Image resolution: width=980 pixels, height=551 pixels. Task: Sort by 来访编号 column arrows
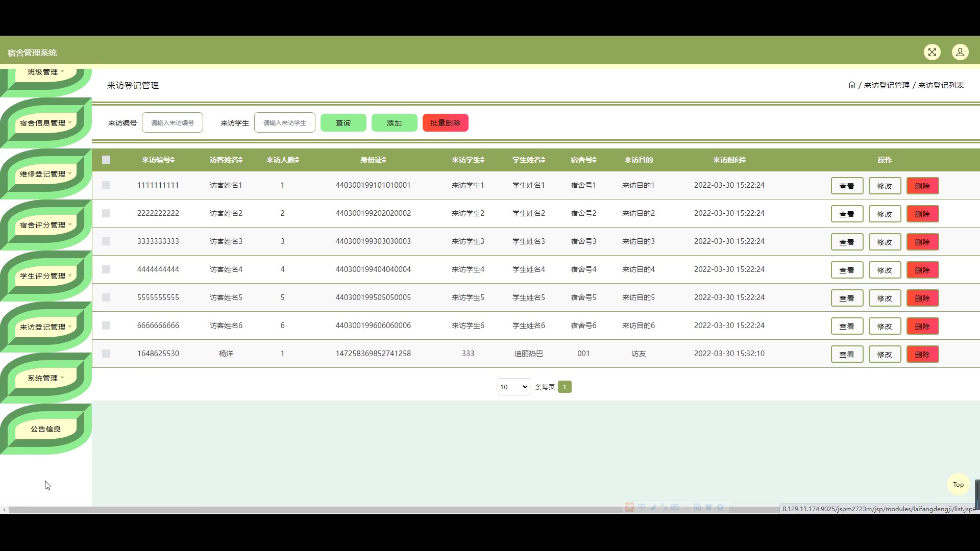coord(173,160)
